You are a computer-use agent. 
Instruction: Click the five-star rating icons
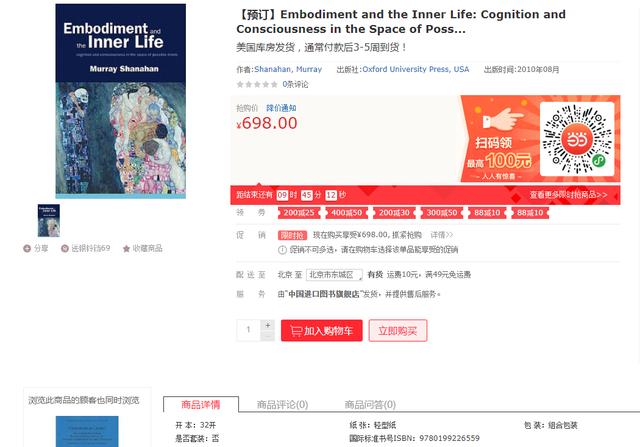(257, 85)
